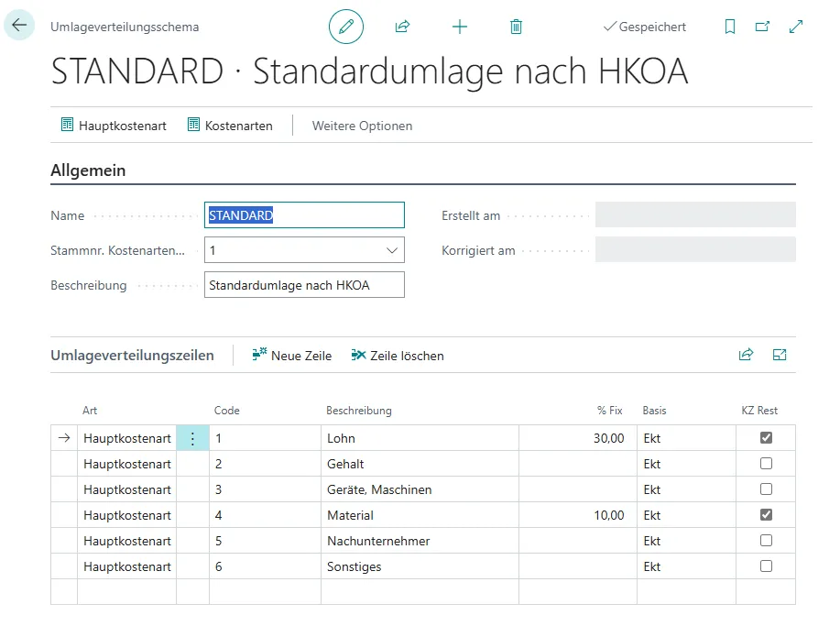This screenshot has height=626, width=840.
Task: Pop out the page to a new window
Action: click(762, 27)
